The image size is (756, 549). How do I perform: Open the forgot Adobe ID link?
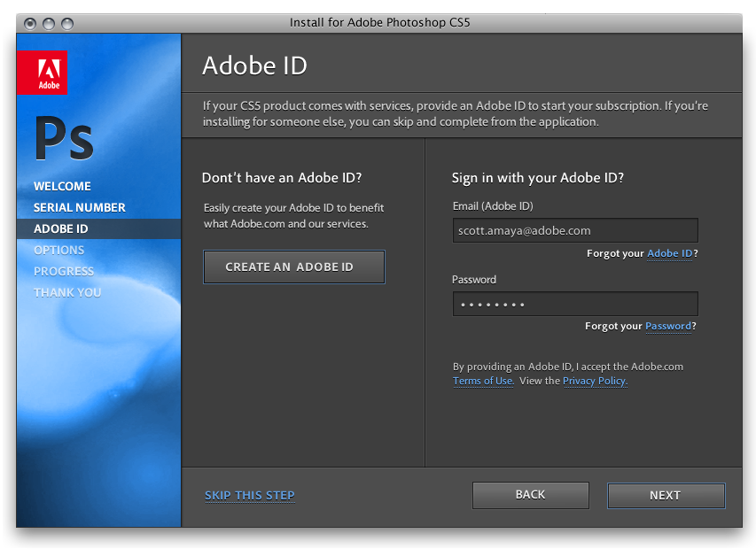tap(670, 254)
